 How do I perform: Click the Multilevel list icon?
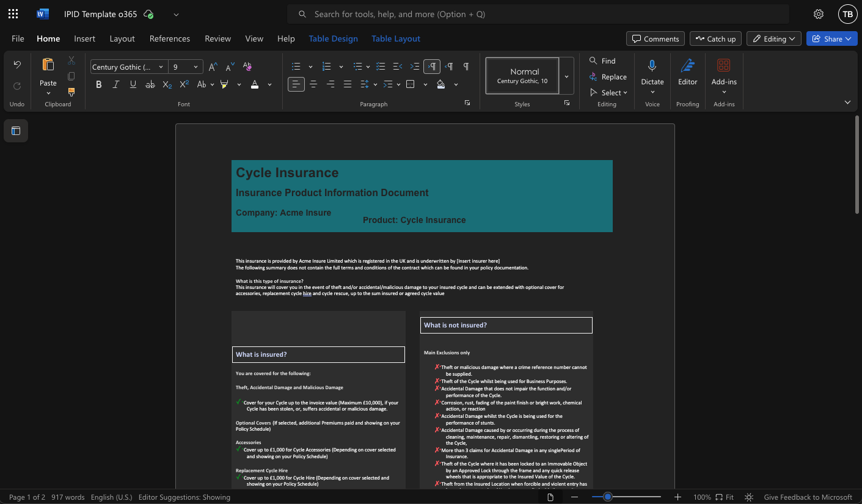[x=358, y=66]
